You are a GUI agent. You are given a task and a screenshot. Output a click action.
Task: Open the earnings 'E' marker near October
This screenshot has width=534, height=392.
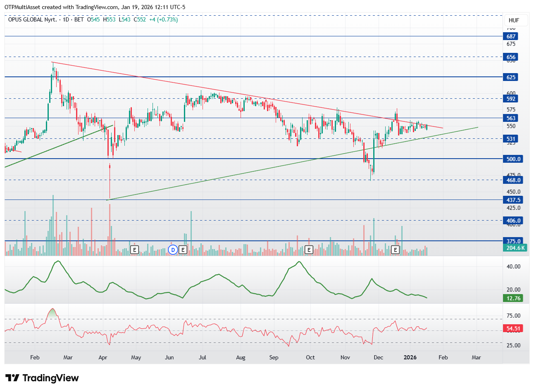pos(309,249)
